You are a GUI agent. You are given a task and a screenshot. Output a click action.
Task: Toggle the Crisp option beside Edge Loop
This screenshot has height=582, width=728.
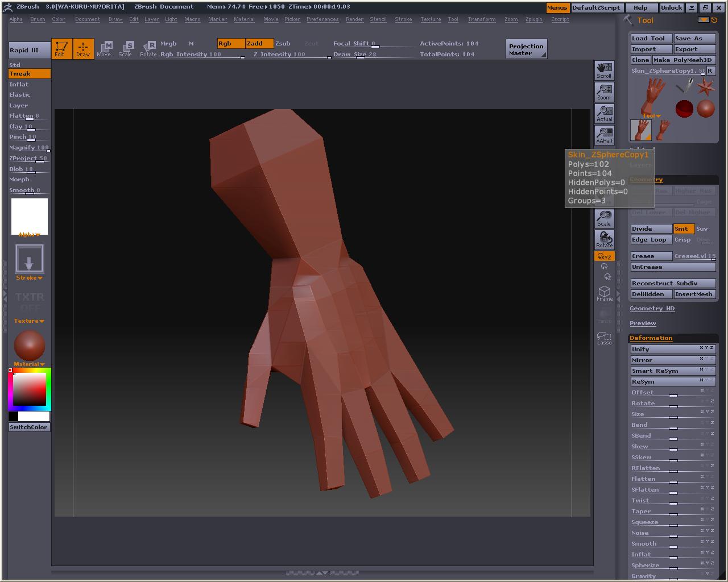(682, 240)
